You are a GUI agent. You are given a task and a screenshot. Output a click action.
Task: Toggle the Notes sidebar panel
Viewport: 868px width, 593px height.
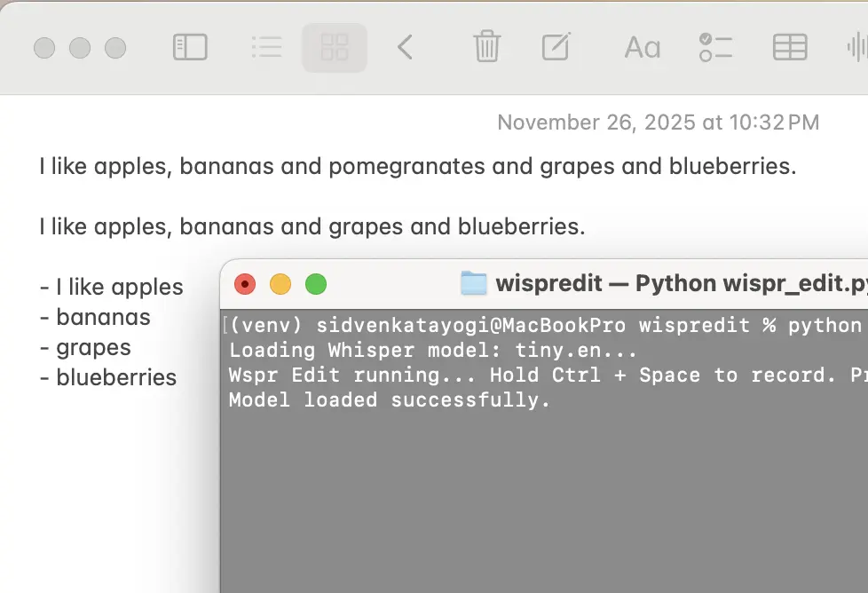189,47
